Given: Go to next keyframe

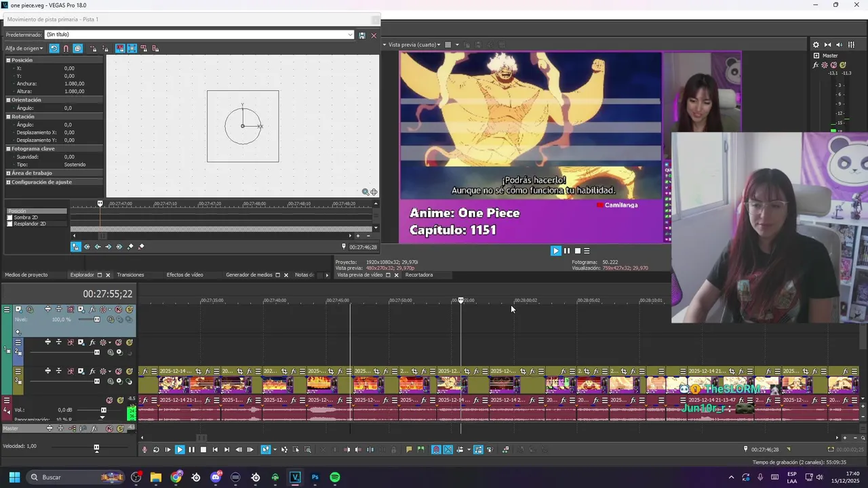Looking at the screenshot, I should point(108,247).
